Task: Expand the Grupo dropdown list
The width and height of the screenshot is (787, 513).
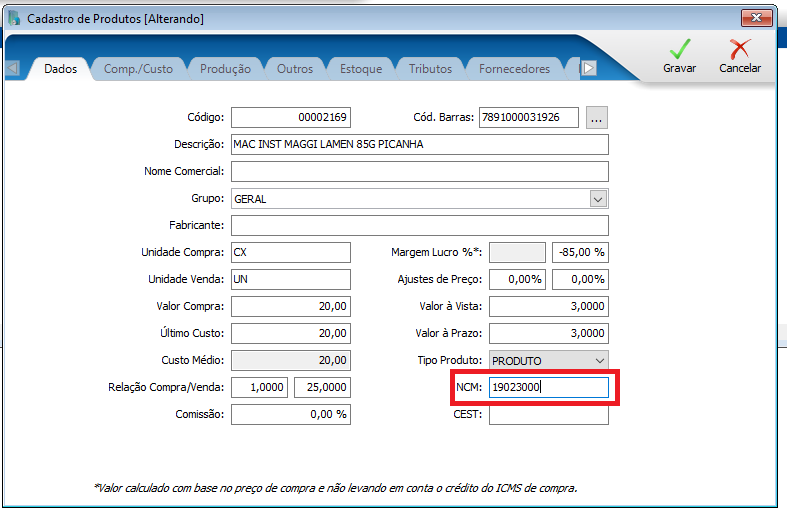Action: click(x=599, y=198)
